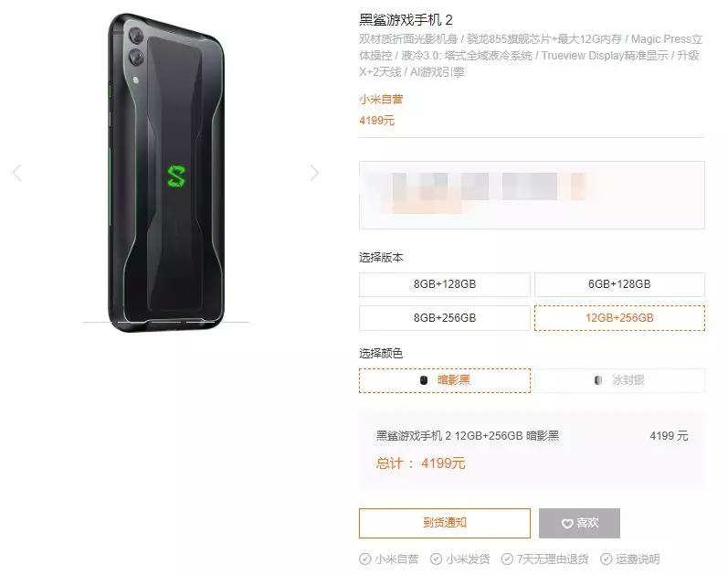Show previous product image with left arrow
The height and width of the screenshot is (575, 728).
click(16, 173)
